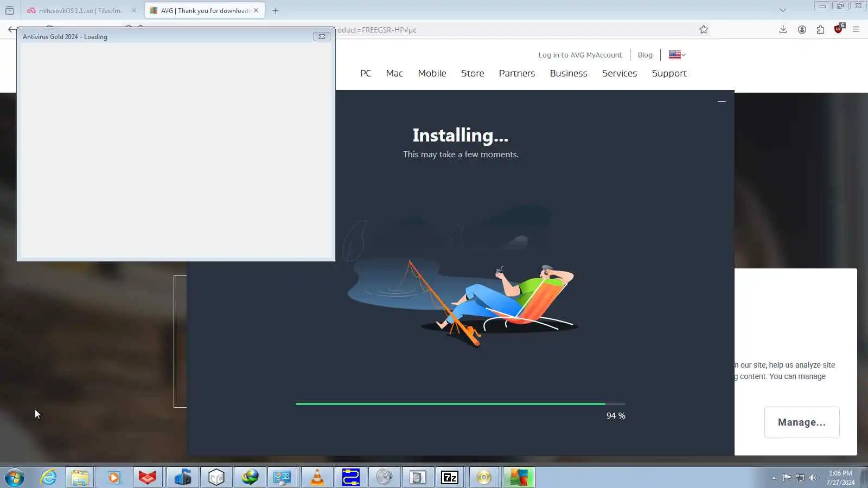868x488 pixels.
Task: Minimize the AVG installing dialog with the dash
Action: tap(722, 101)
